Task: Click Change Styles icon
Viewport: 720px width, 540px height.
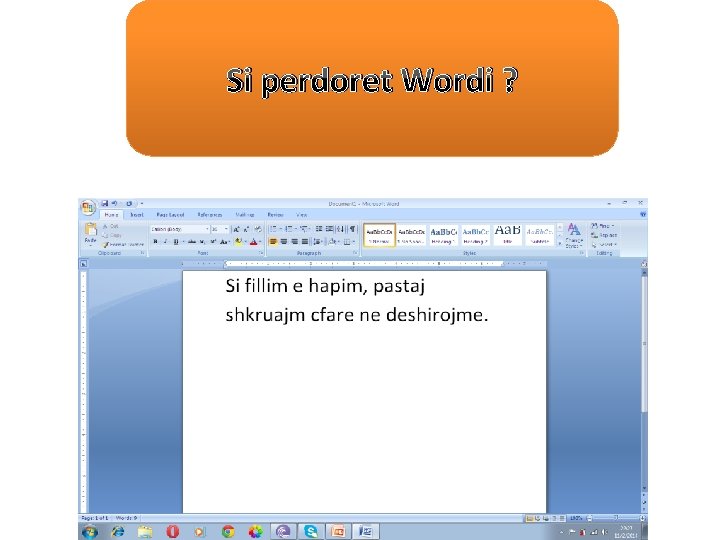Action: (574, 235)
